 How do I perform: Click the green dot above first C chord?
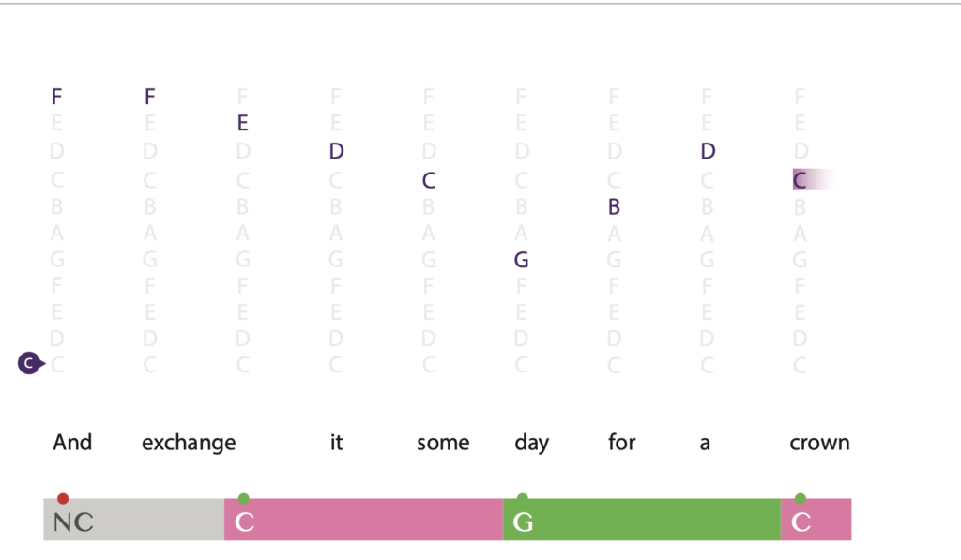[x=243, y=498]
